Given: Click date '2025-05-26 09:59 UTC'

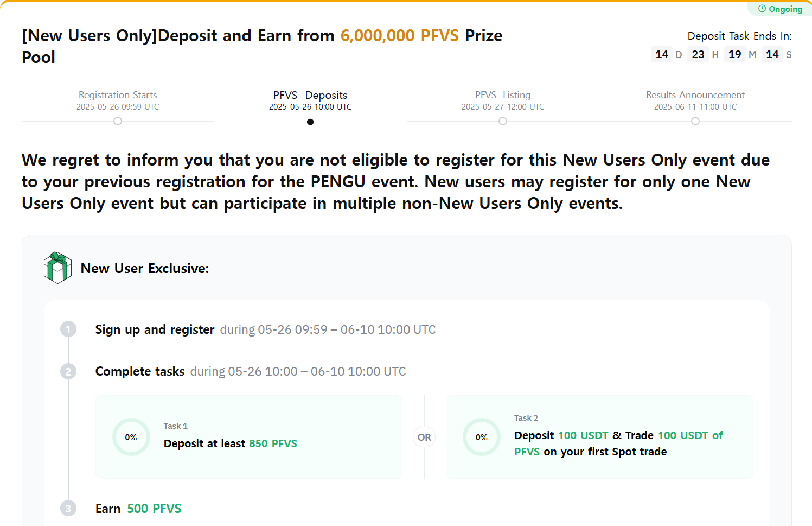Looking at the screenshot, I should pyautogui.click(x=118, y=107).
